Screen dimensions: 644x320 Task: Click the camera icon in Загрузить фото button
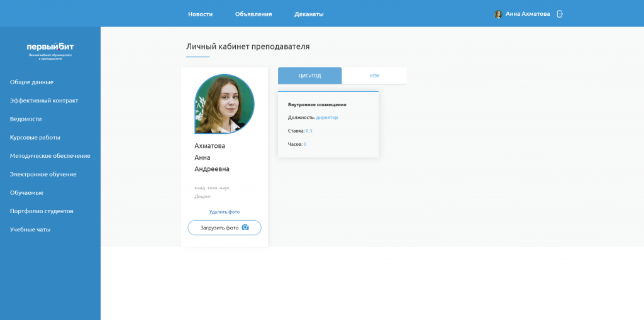(x=245, y=227)
